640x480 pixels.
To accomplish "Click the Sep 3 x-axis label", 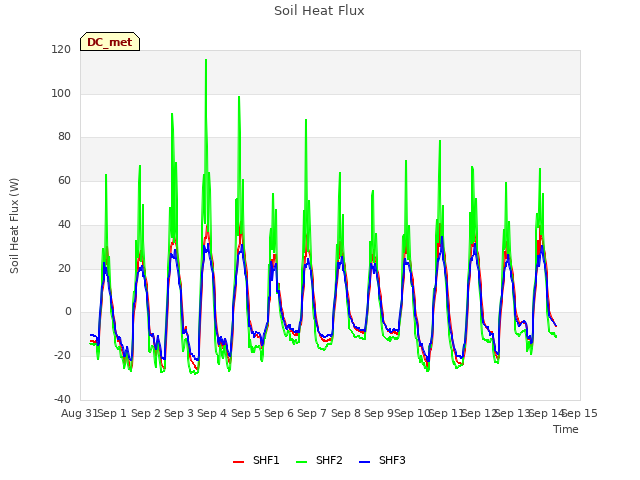I will pyautogui.click(x=179, y=413).
